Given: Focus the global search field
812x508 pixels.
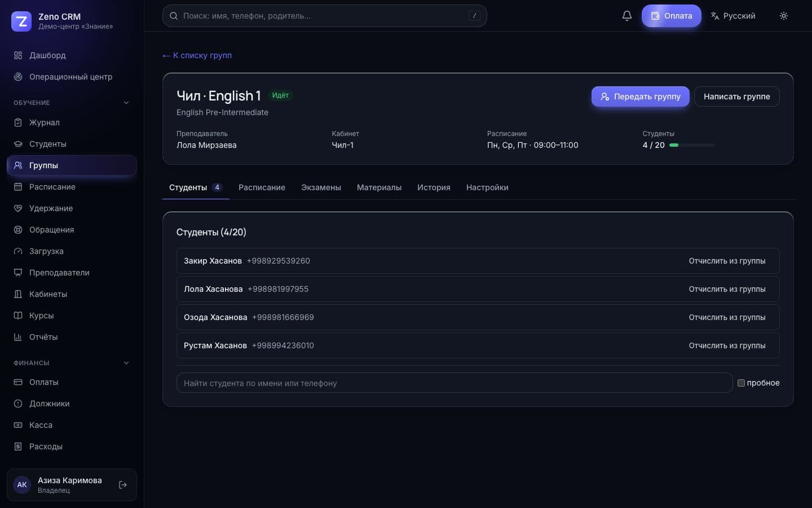Looking at the screenshot, I should [x=324, y=16].
